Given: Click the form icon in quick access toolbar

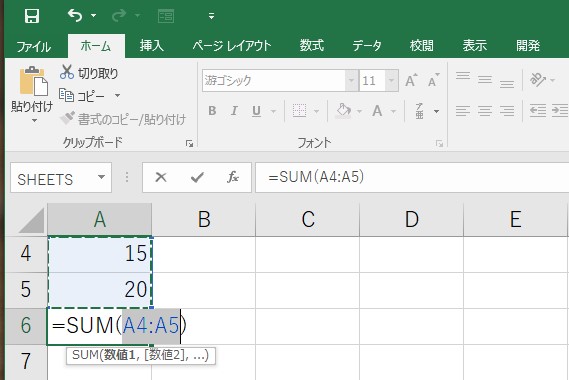Looking at the screenshot, I should click(166, 16).
